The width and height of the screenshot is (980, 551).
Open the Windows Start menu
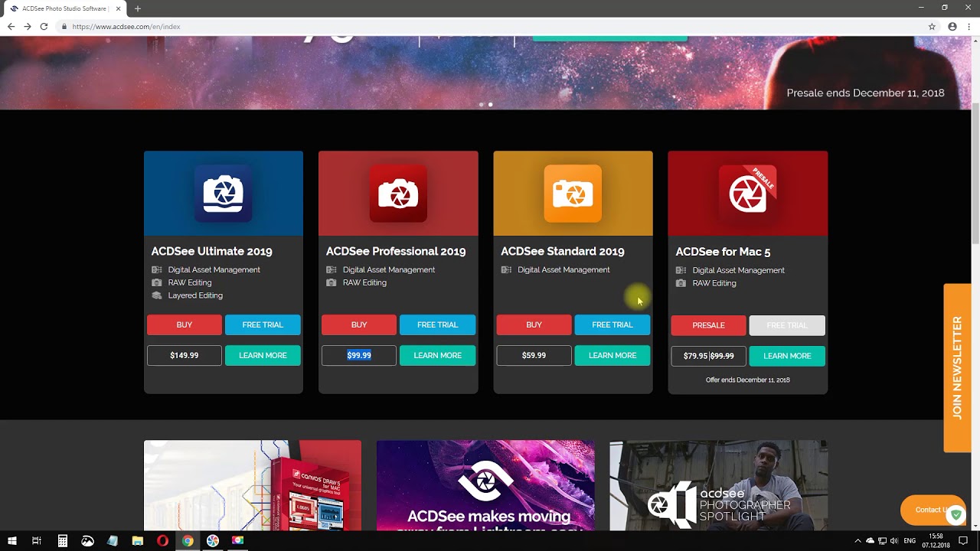pos(12,540)
